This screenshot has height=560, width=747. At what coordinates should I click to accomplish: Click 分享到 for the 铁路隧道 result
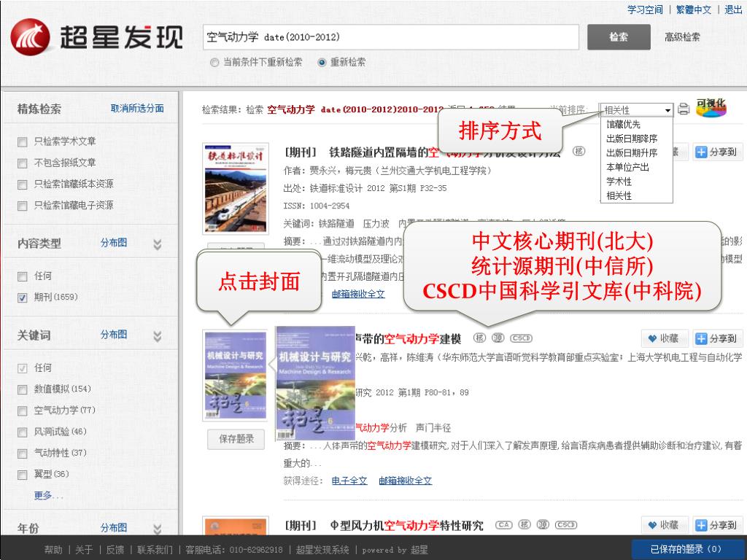pyautogui.click(x=717, y=152)
